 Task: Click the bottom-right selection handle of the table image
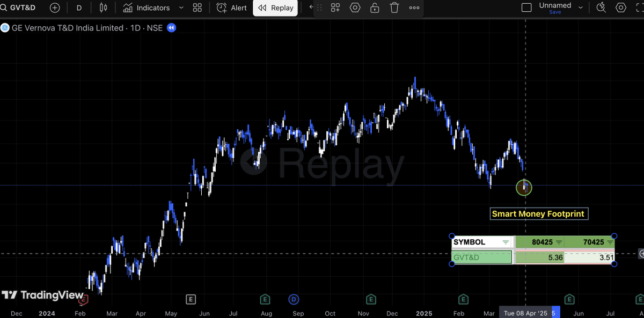pos(614,263)
